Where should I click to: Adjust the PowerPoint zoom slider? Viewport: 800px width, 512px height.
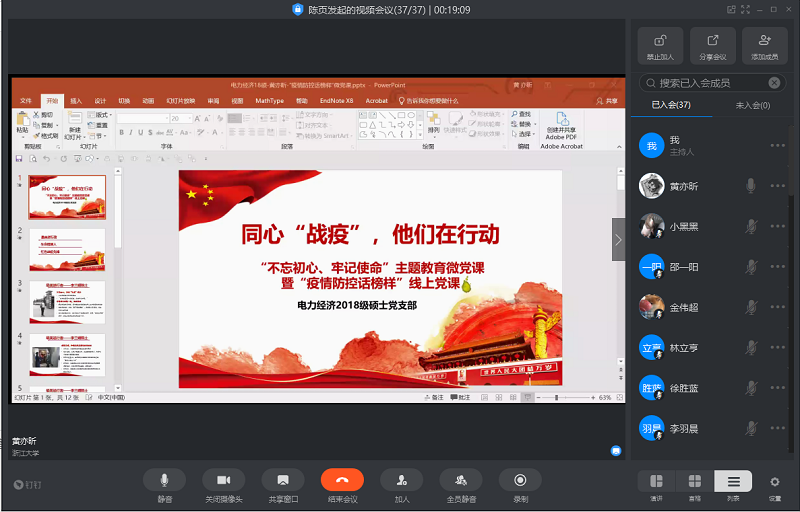point(556,397)
